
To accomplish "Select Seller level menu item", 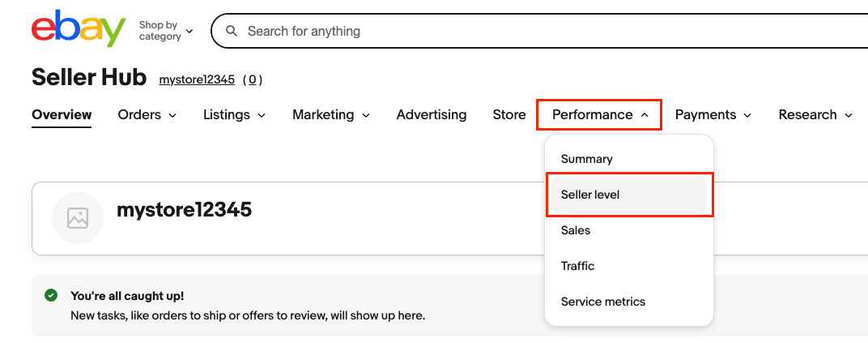I will 629,195.
